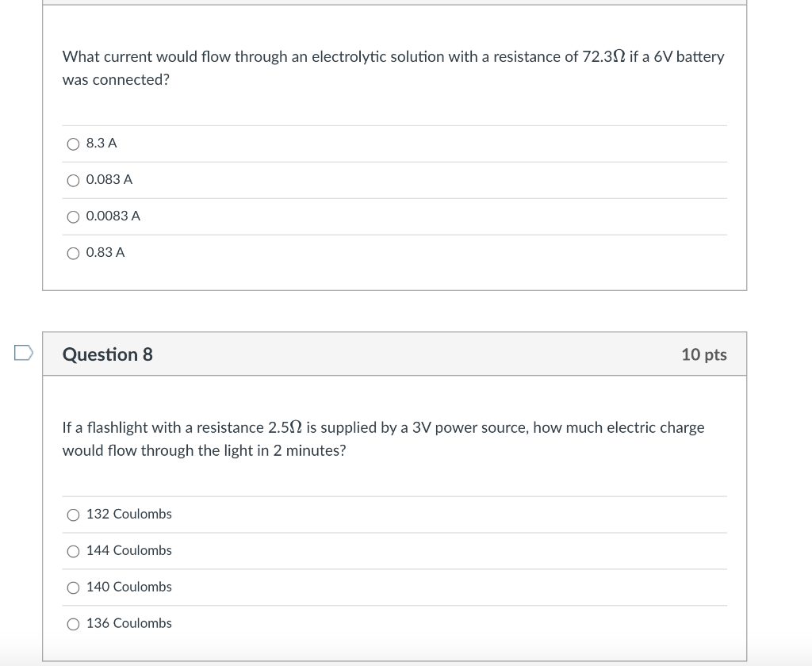Click the '136 Coulombs' answer label text

[129, 624]
